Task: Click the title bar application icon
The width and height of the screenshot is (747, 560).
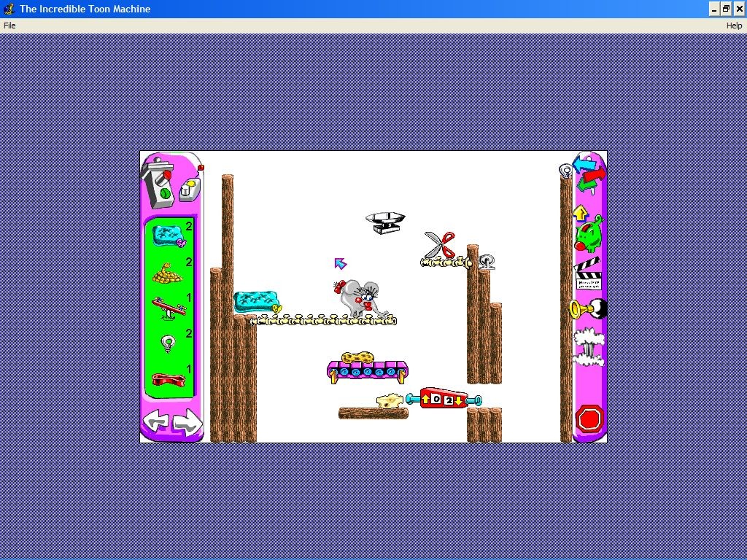Action: pyautogui.click(x=9, y=9)
